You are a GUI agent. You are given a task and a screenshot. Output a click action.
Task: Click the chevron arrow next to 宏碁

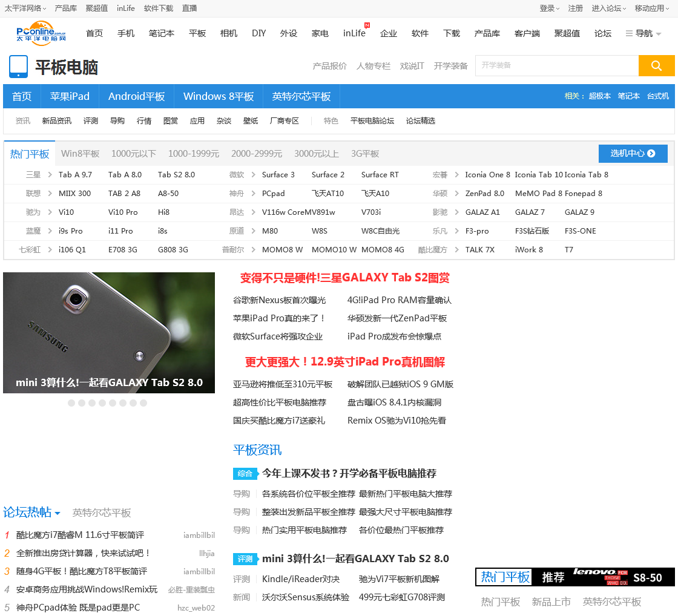(x=456, y=175)
